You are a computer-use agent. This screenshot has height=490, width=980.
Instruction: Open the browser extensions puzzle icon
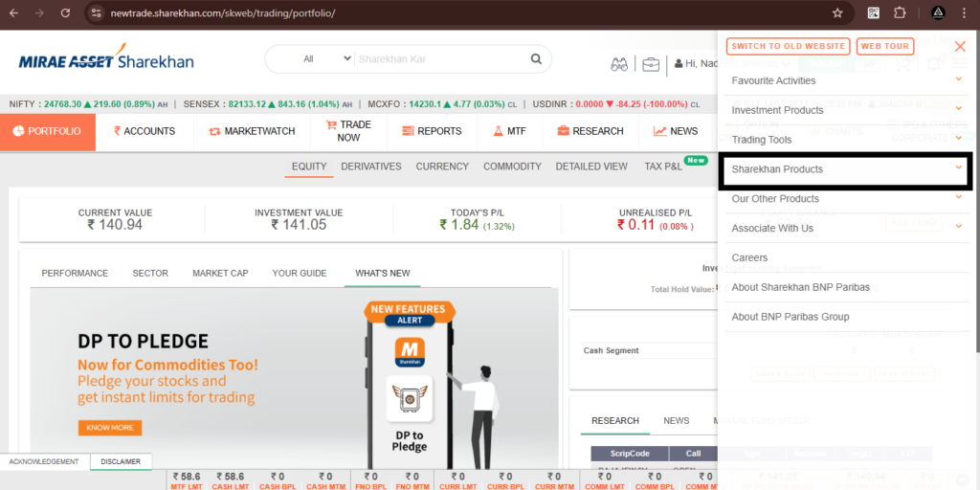899,12
